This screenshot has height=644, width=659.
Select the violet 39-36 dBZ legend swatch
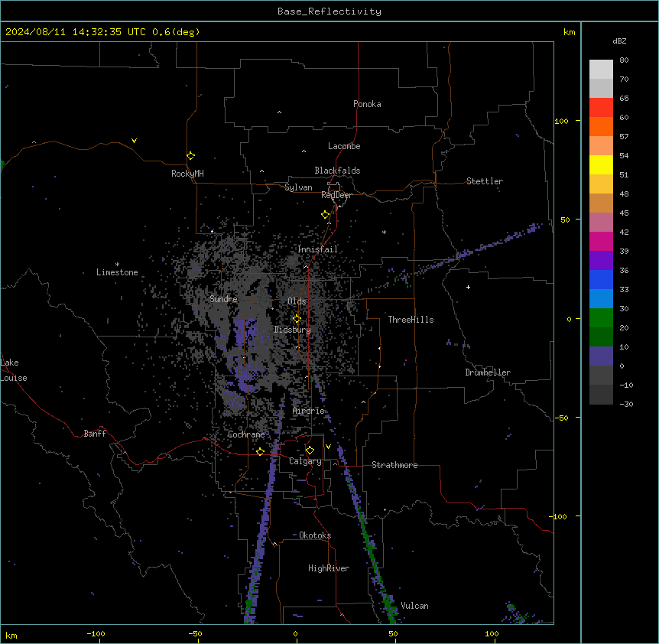[601, 261]
